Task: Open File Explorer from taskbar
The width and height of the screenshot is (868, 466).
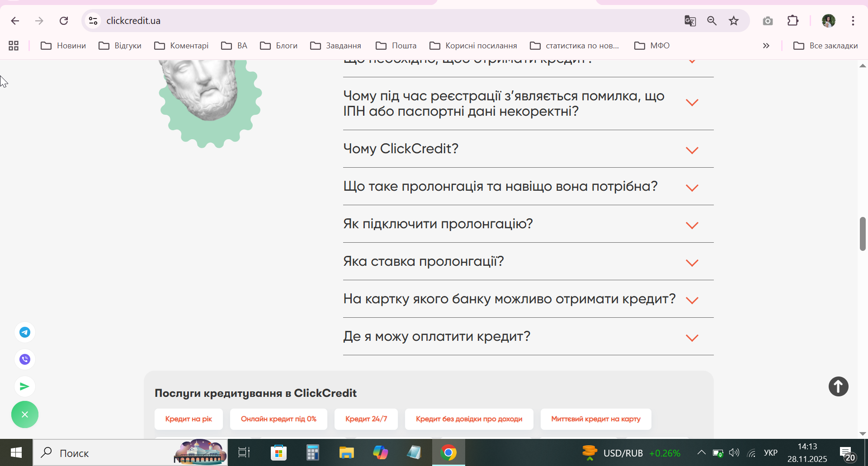Action: pyautogui.click(x=346, y=452)
